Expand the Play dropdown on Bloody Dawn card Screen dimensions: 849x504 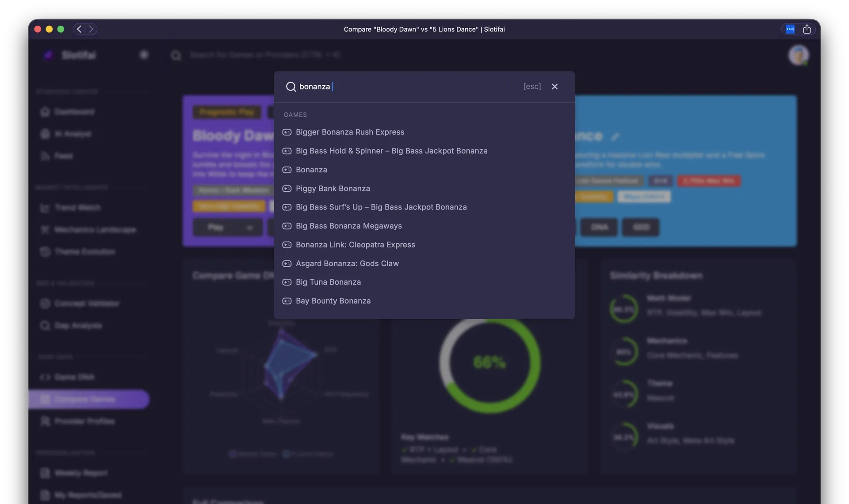[x=249, y=228]
